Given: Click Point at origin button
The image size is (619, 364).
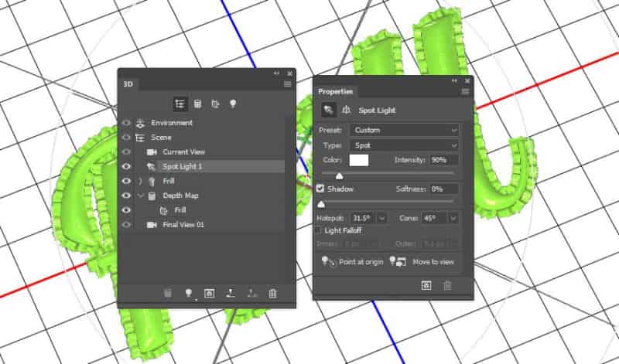Looking at the screenshot, I should point(352,261).
